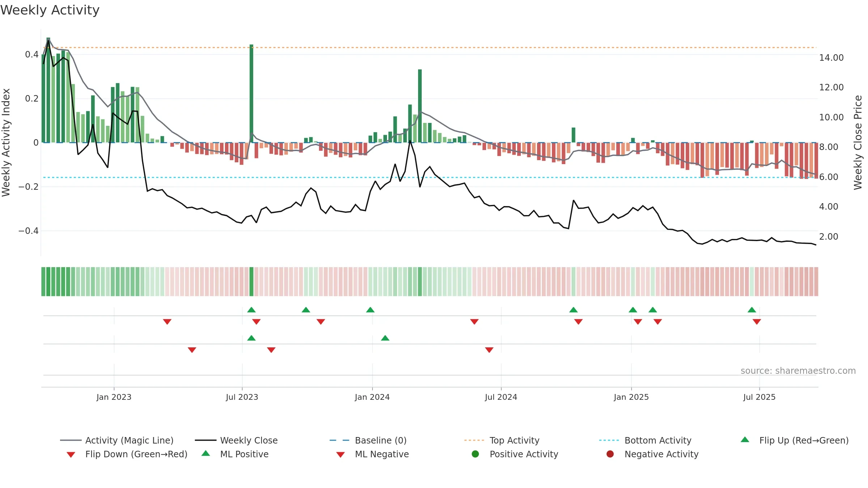Click Jul 2023 x-axis label
The image size is (868, 488).
tap(242, 397)
